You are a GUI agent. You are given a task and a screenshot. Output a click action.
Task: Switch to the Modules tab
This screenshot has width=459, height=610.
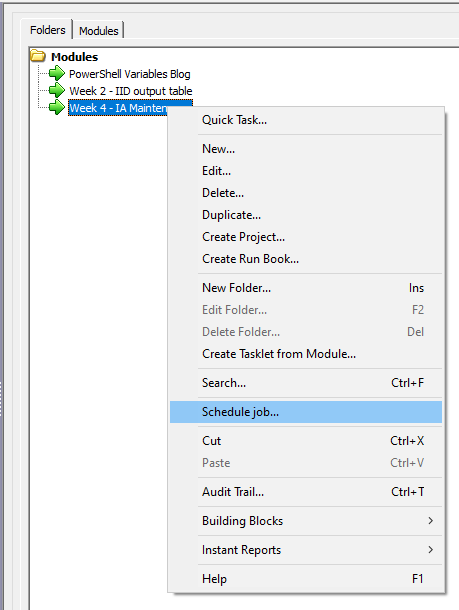coord(98,30)
